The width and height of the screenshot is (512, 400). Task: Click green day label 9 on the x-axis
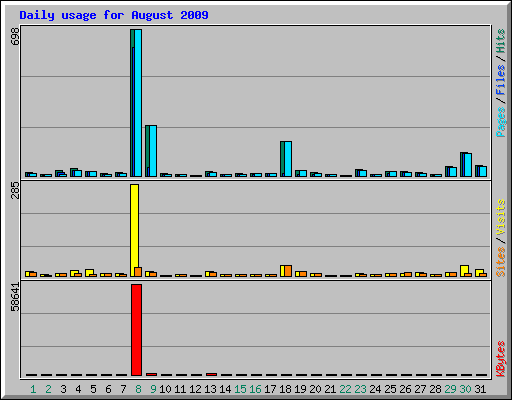[153, 389]
